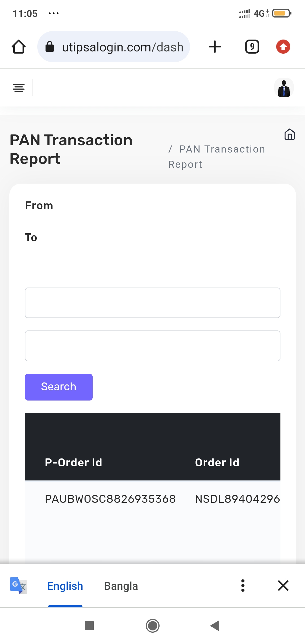Close the translation bar

283,586
